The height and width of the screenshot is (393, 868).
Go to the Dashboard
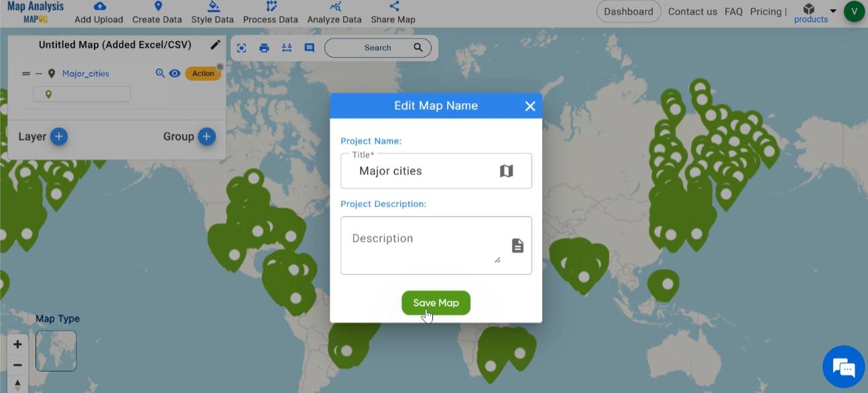[x=628, y=11]
